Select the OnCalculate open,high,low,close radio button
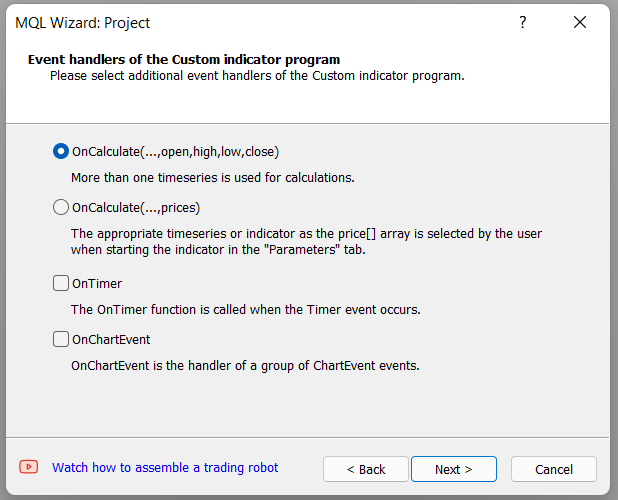Viewport: 618px width, 500px height. click(x=61, y=151)
